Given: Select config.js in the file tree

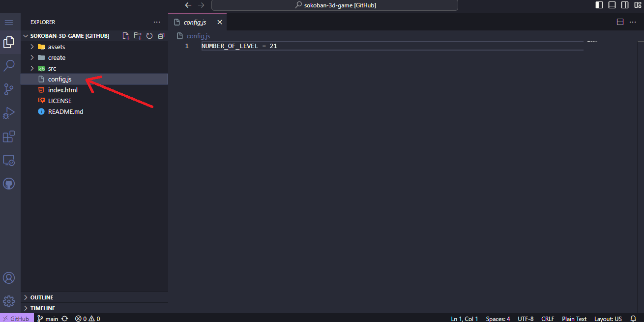Looking at the screenshot, I should pos(94,79).
